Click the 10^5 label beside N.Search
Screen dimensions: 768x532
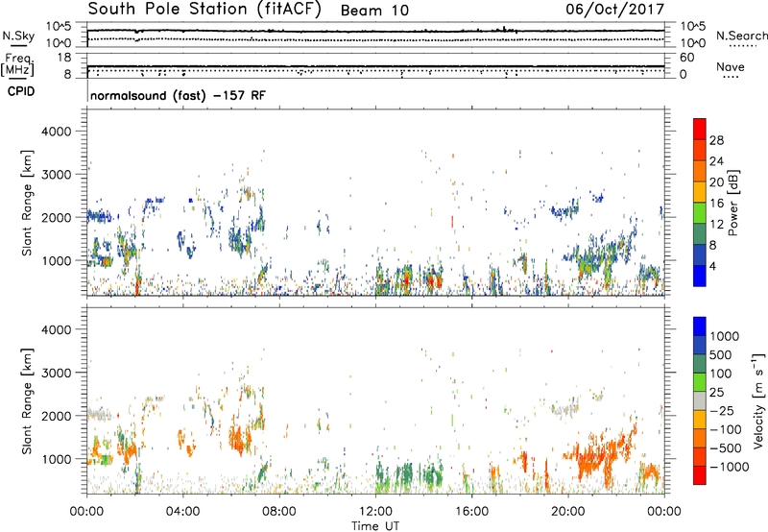(x=693, y=27)
